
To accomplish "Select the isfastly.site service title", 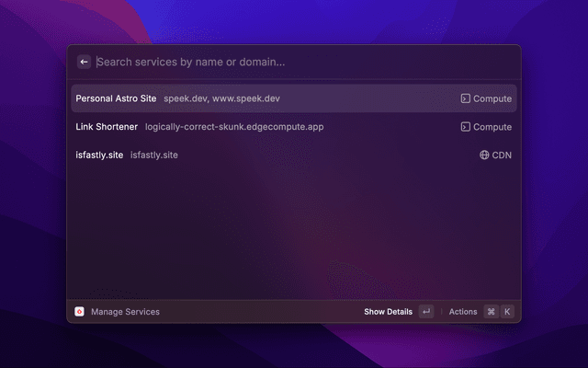I will tap(99, 155).
